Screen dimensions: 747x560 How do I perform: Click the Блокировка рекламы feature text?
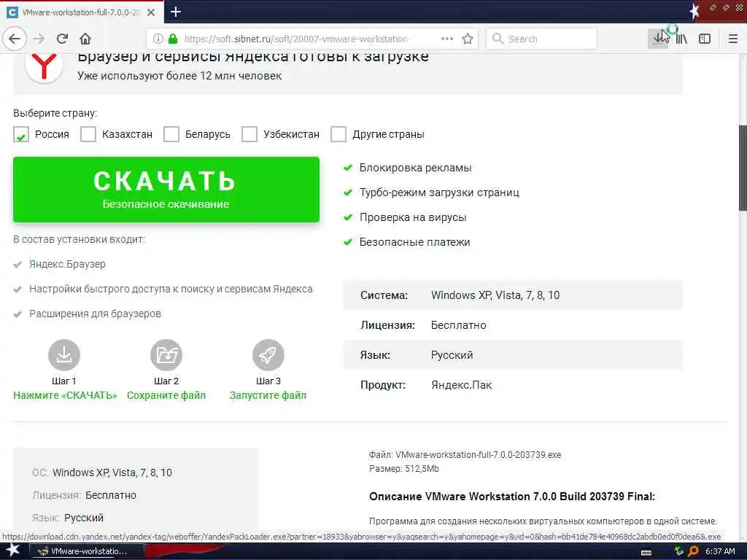coord(415,168)
